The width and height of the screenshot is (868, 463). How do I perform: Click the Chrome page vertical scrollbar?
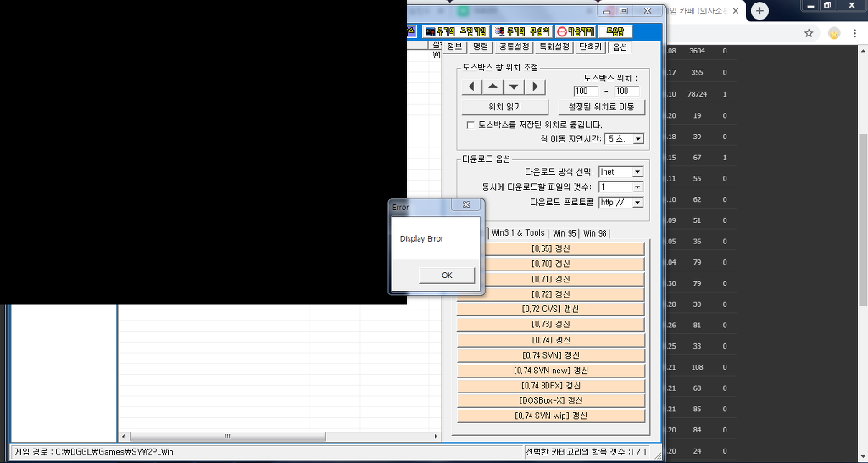[862, 220]
